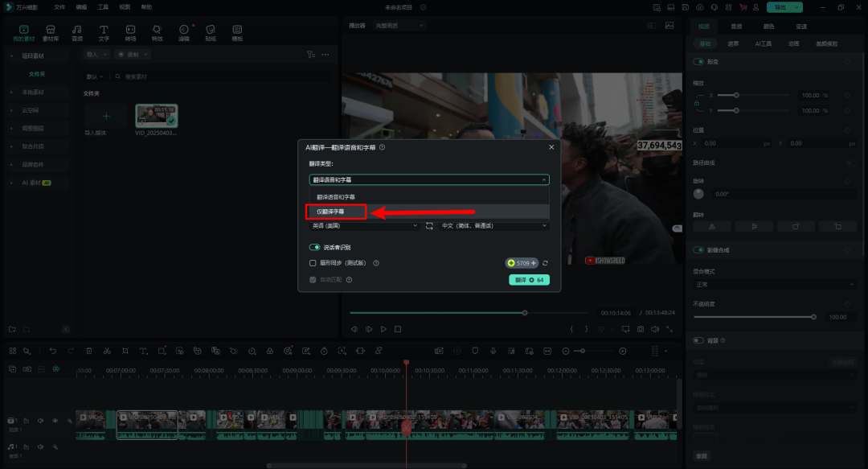The width and height of the screenshot is (868, 469).
Task: Mute video track 1
Action: [x=40, y=421]
